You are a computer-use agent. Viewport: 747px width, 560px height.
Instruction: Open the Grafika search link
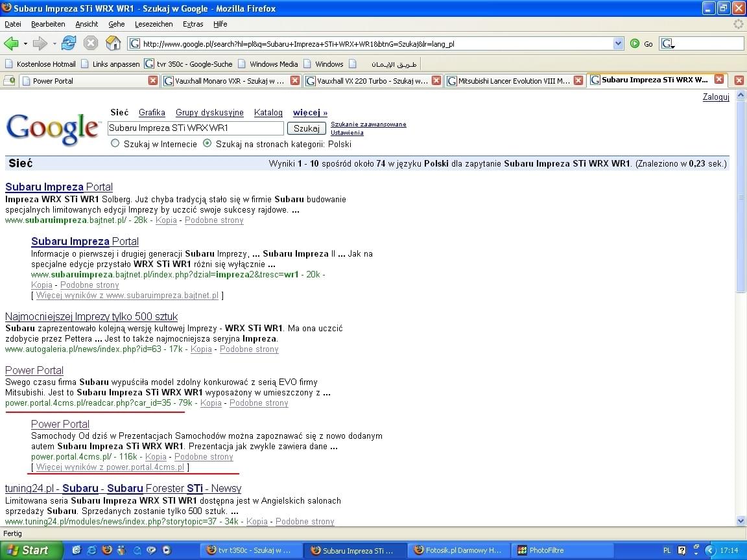point(152,112)
